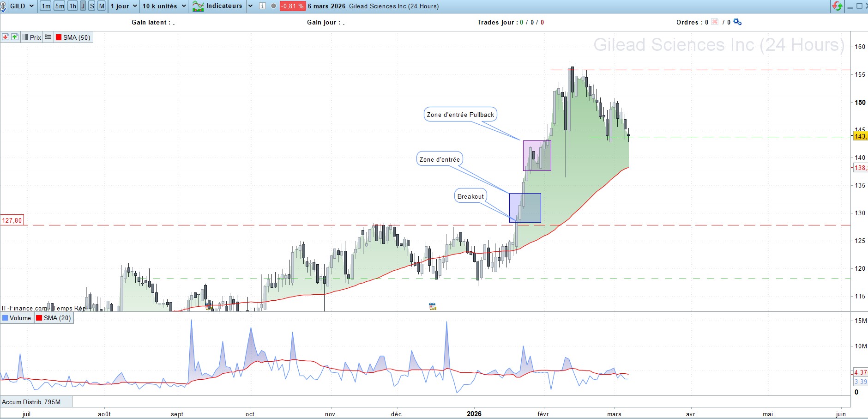Click the 'Ordres : 0' counter

[692, 22]
